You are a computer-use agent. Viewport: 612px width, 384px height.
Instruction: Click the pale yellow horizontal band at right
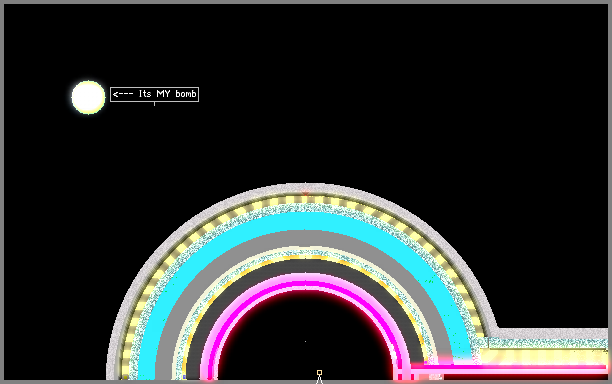(544, 356)
